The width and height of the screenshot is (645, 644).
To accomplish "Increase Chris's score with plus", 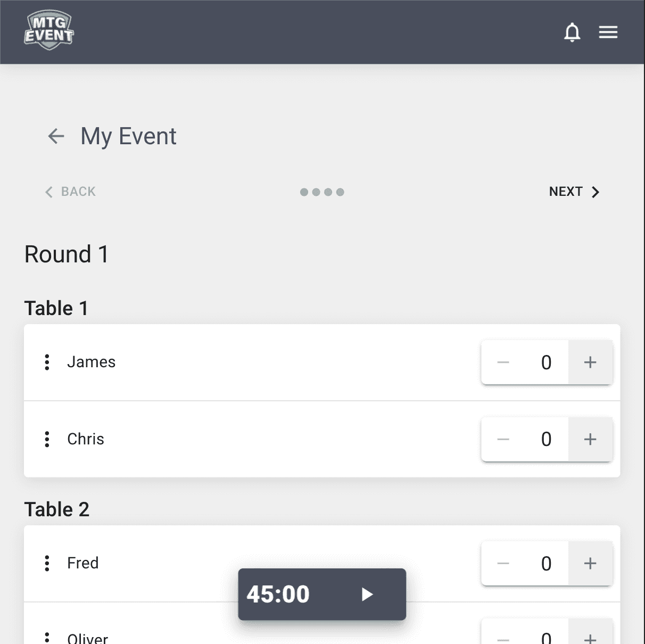I will click(x=590, y=439).
